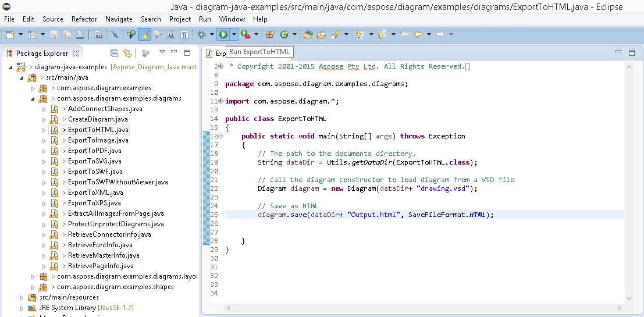
Task: Open the Debug button's dropdown arrow
Action: point(212,34)
